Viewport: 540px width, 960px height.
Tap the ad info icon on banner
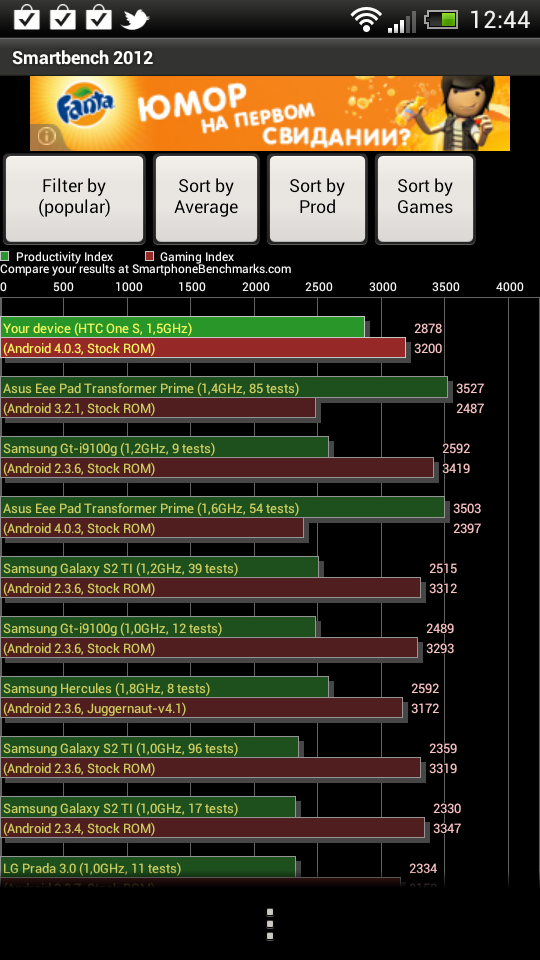point(47,136)
